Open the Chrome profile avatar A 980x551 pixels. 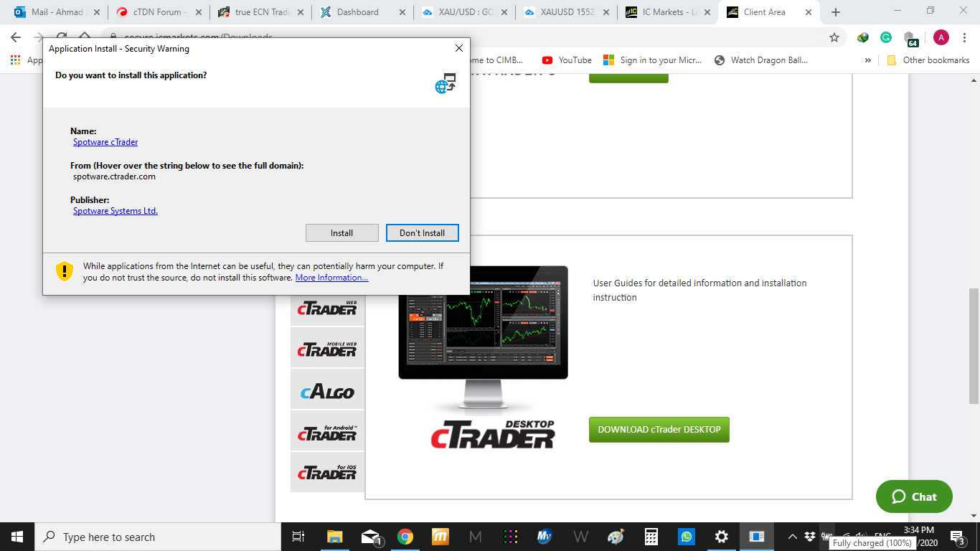tap(941, 37)
